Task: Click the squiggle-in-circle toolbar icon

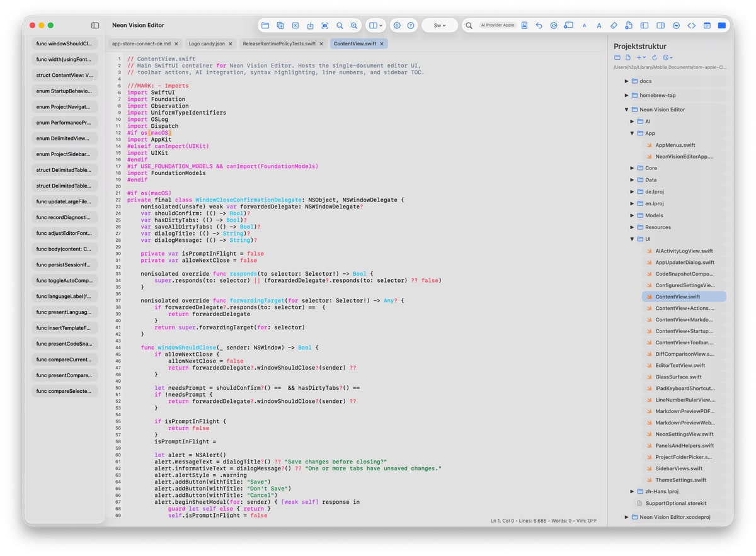Action: [x=676, y=25]
